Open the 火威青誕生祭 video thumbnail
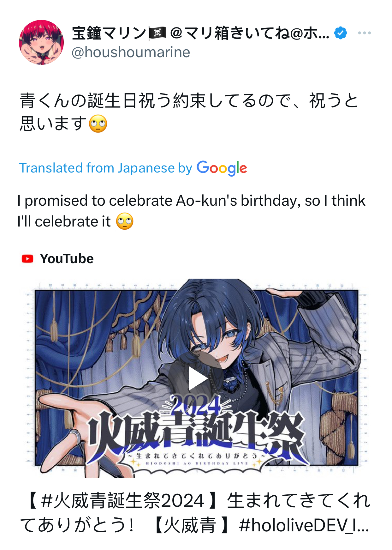The image size is (392, 550). tap(196, 378)
